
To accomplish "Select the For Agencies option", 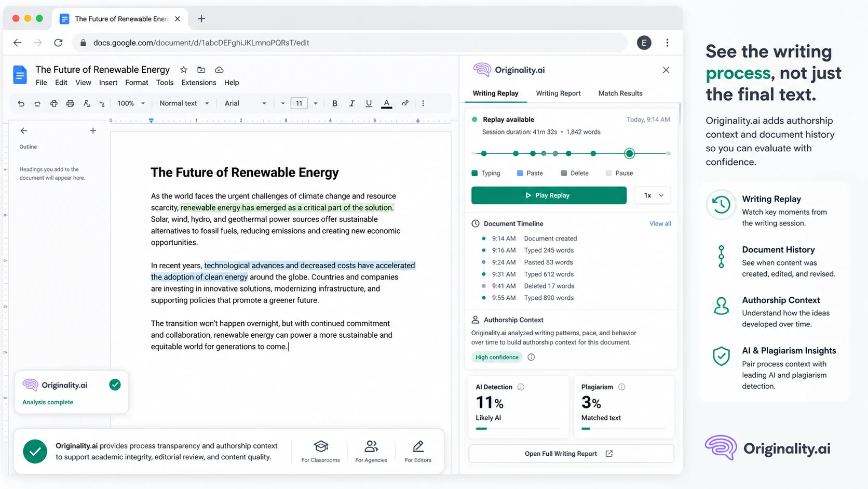I will [x=371, y=451].
